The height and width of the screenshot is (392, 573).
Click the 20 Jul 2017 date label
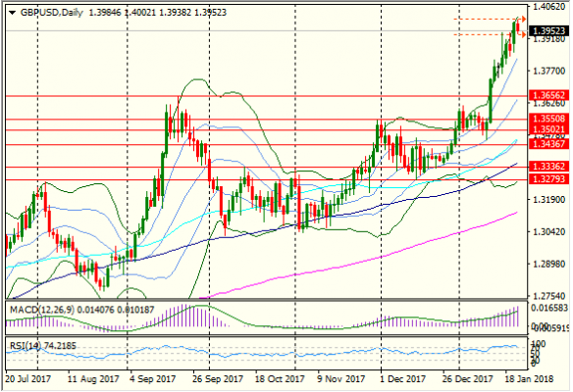[x=28, y=378]
